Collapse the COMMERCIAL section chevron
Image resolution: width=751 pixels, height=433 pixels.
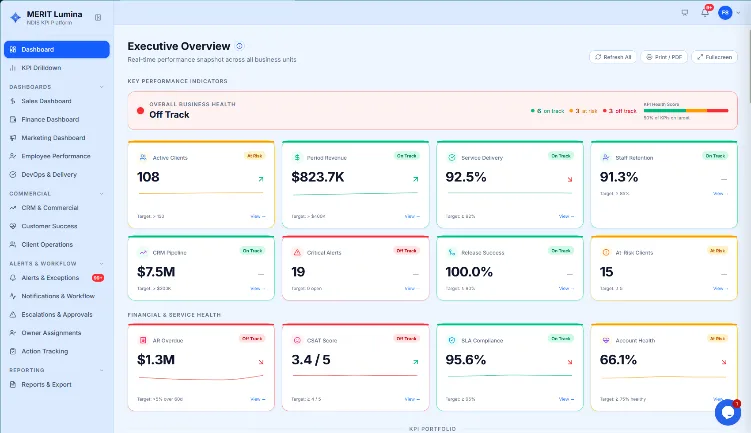102,194
